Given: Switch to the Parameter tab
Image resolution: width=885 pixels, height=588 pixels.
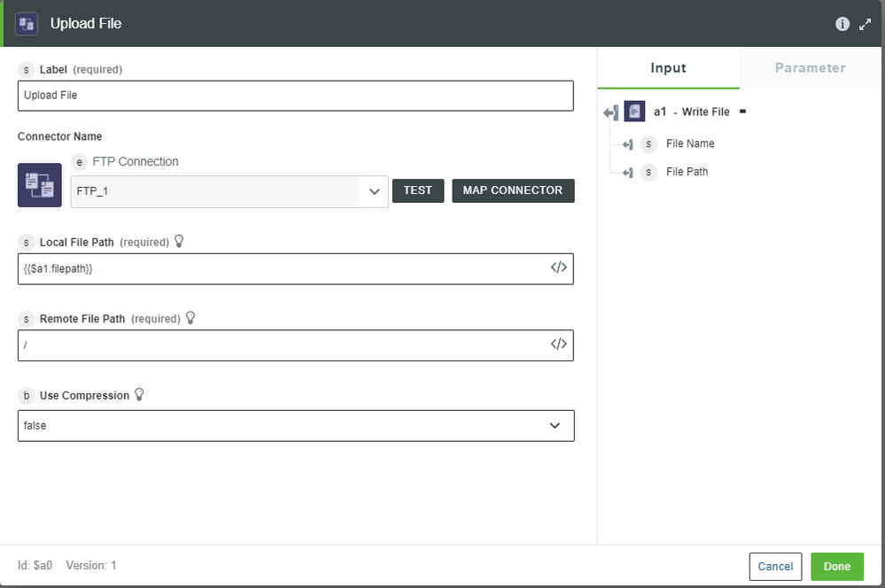Looking at the screenshot, I should (x=810, y=67).
